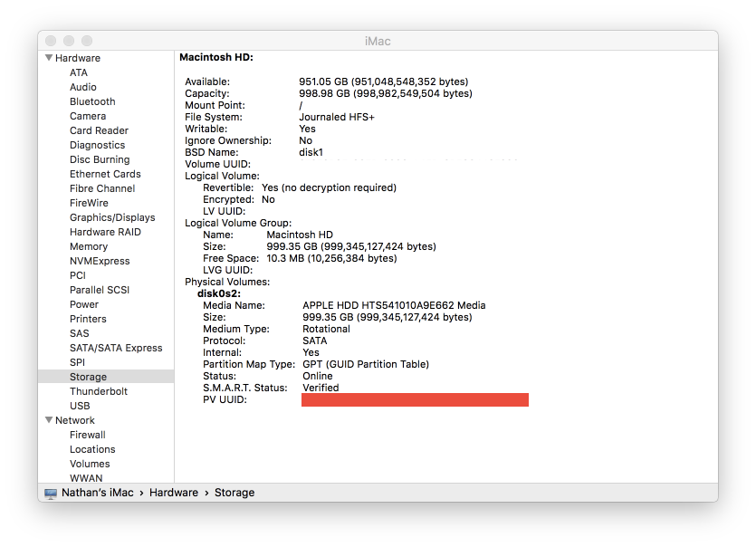
Task: Open Firewall under Network
Action: pyautogui.click(x=87, y=435)
